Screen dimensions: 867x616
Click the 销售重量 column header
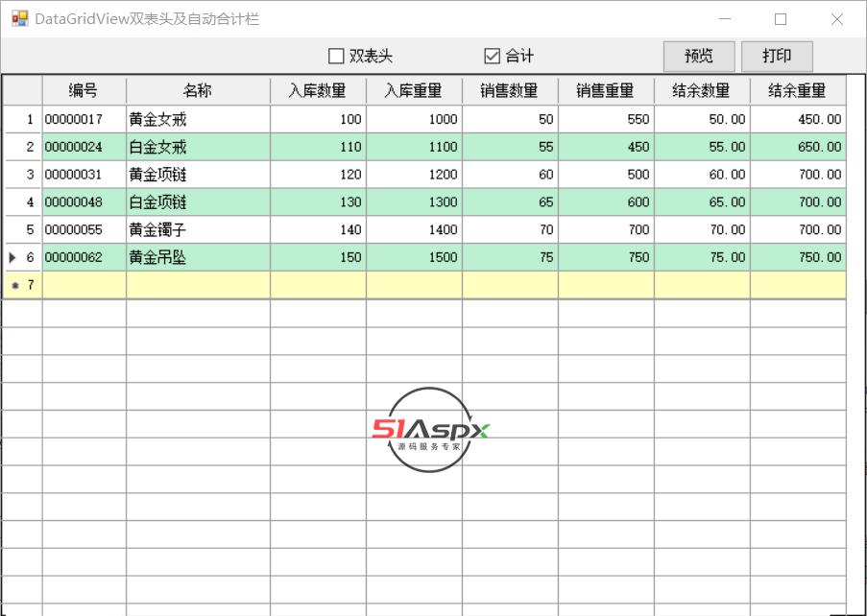(606, 90)
